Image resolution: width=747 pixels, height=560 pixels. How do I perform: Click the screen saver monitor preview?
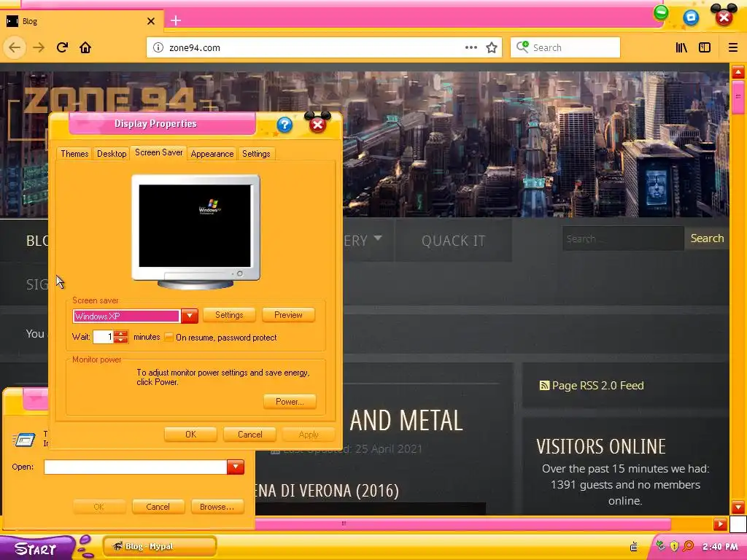click(196, 232)
